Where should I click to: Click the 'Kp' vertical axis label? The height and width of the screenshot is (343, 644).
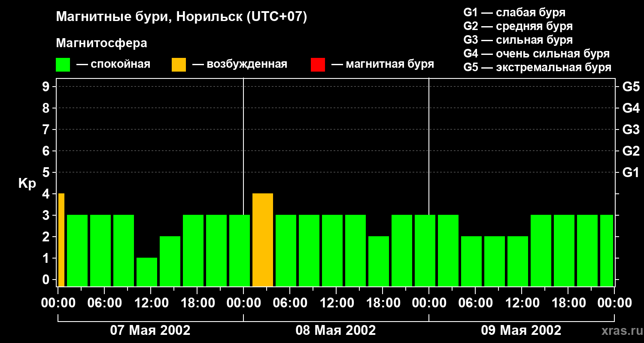click(x=27, y=184)
